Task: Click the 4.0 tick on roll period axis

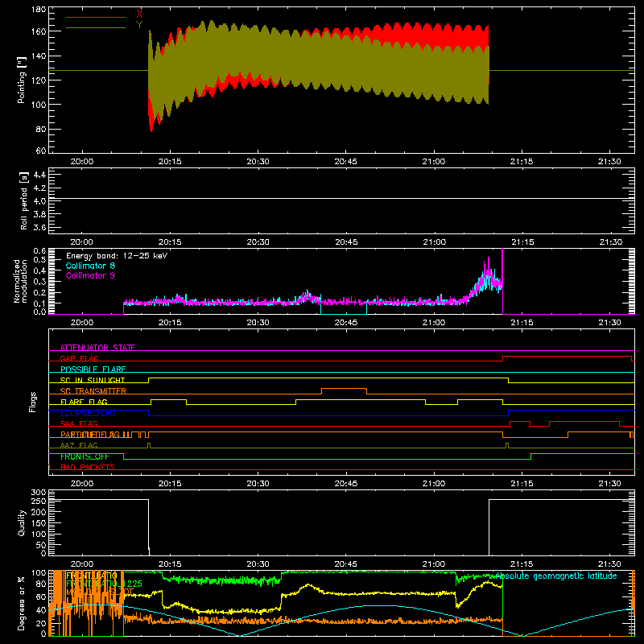Action: [39, 201]
